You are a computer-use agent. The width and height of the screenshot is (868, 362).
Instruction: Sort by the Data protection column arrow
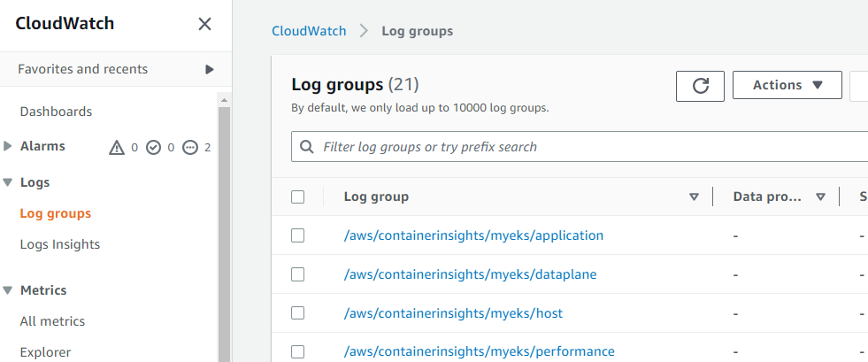tap(820, 196)
